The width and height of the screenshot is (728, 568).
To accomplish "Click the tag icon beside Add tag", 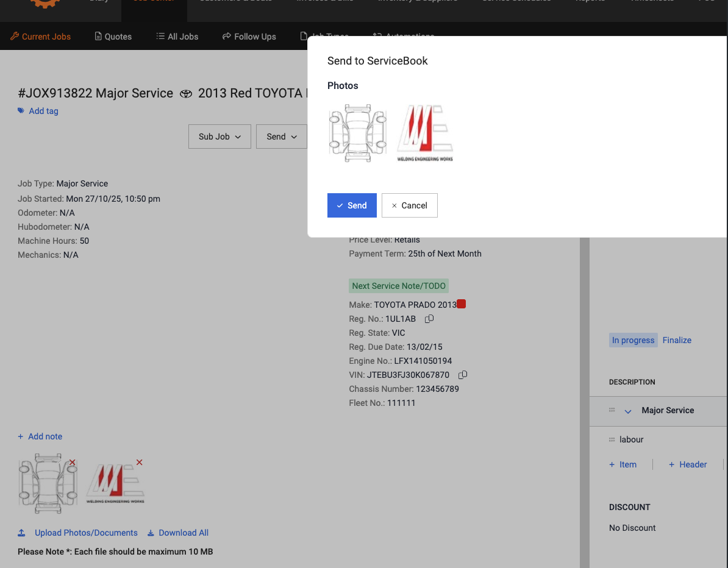I will pyautogui.click(x=21, y=111).
